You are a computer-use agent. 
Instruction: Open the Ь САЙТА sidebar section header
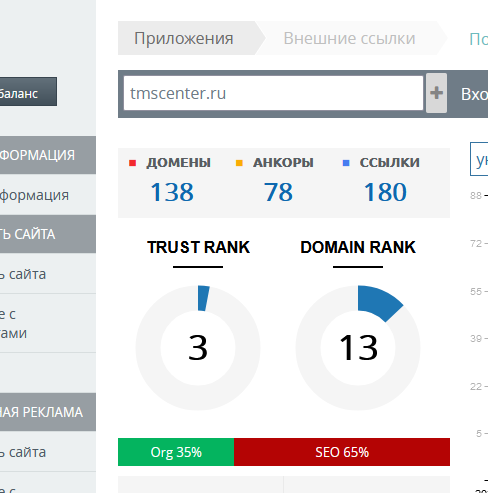point(48,234)
